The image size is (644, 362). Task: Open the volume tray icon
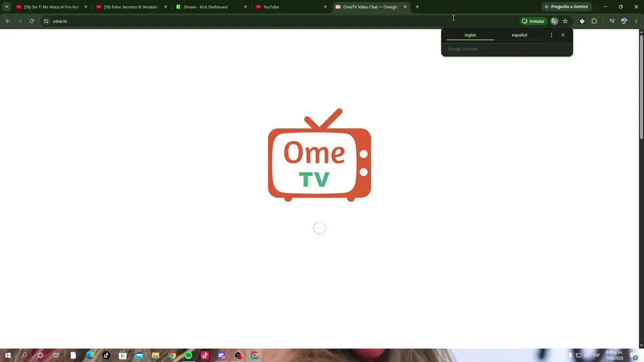(587, 355)
